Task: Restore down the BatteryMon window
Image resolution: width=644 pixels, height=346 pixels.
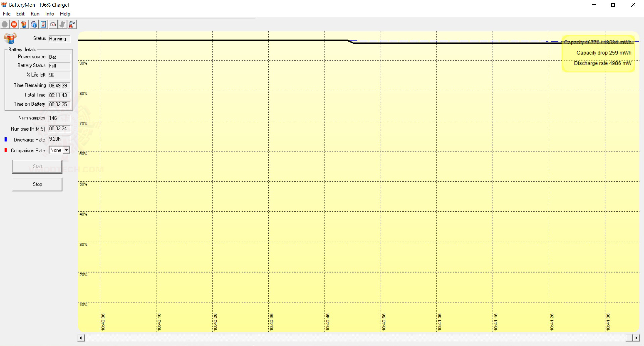Action: pyautogui.click(x=613, y=5)
